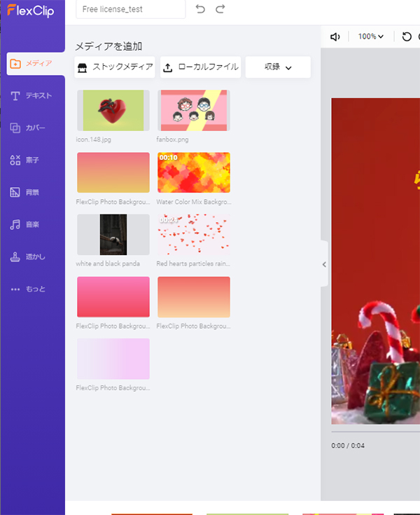Viewport: 420px width, 515px height.
Task: Open the 透かし watermark panel
Action: tap(32, 256)
